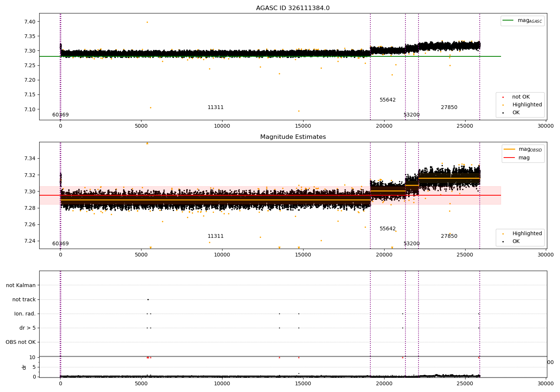
Task: Select the 'not OK' legend label
Action: point(521,97)
